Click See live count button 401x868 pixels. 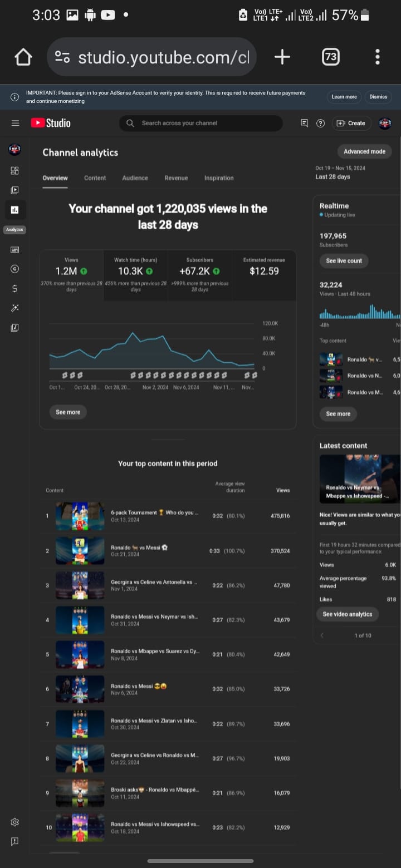[344, 261]
